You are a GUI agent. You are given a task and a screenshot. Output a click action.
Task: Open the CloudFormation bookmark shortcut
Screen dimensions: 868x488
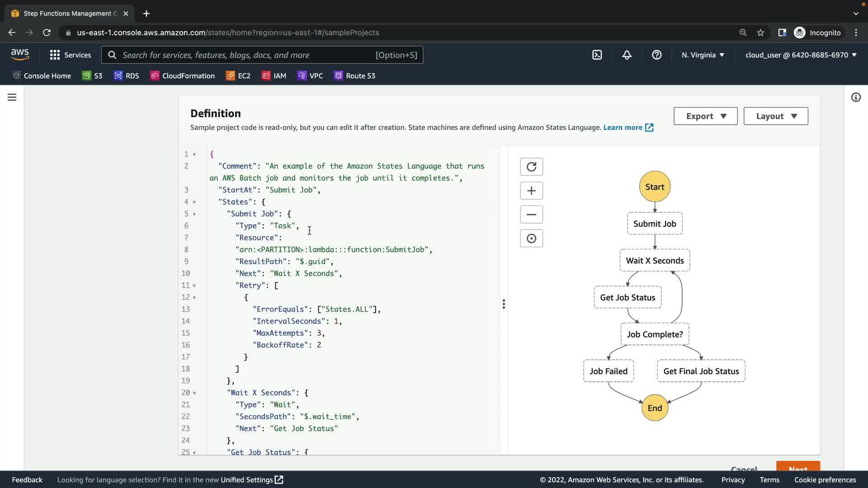[183, 76]
